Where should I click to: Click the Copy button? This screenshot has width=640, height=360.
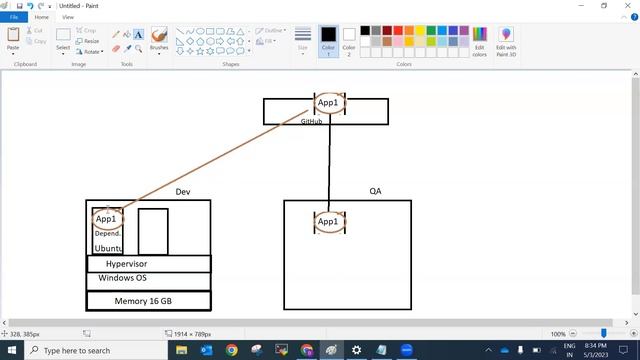(x=36, y=41)
